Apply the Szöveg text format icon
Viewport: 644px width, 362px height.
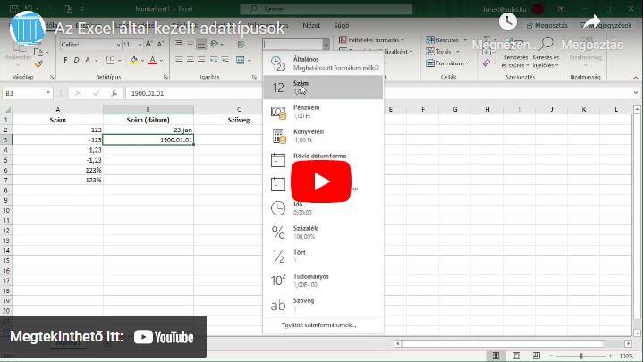pos(278,305)
